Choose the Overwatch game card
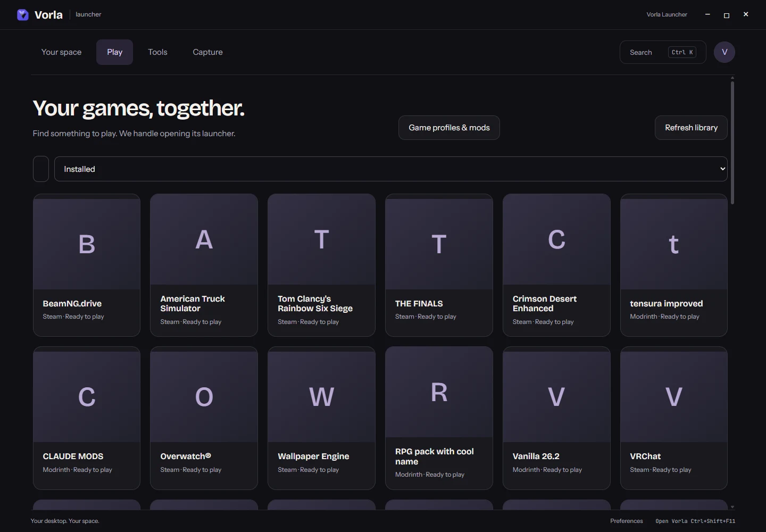The height and width of the screenshot is (532, 766). click(204, 418)
